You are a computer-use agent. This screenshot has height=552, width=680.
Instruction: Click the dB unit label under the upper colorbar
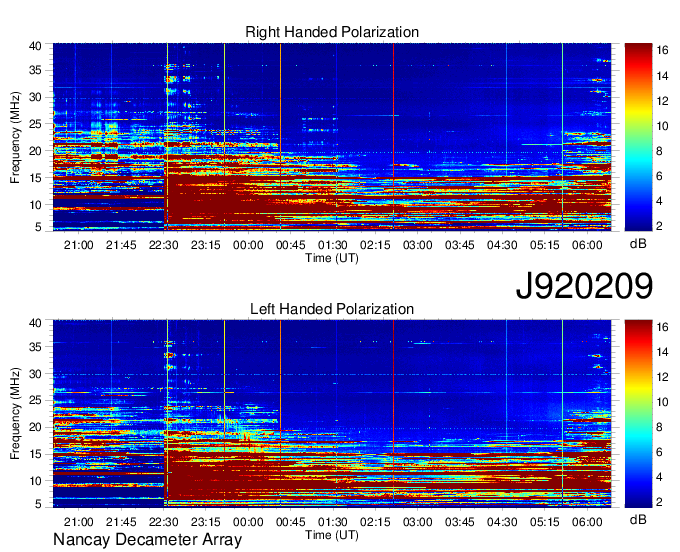[x=638, y=244]
